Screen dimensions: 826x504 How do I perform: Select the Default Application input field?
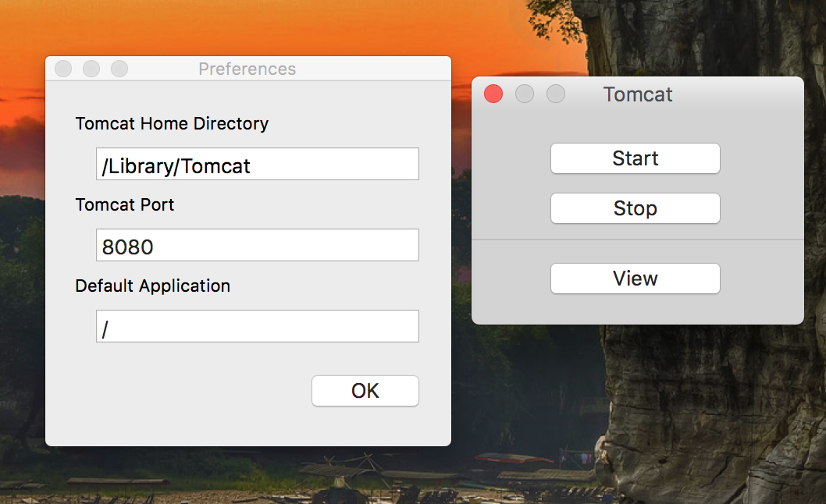258,326
